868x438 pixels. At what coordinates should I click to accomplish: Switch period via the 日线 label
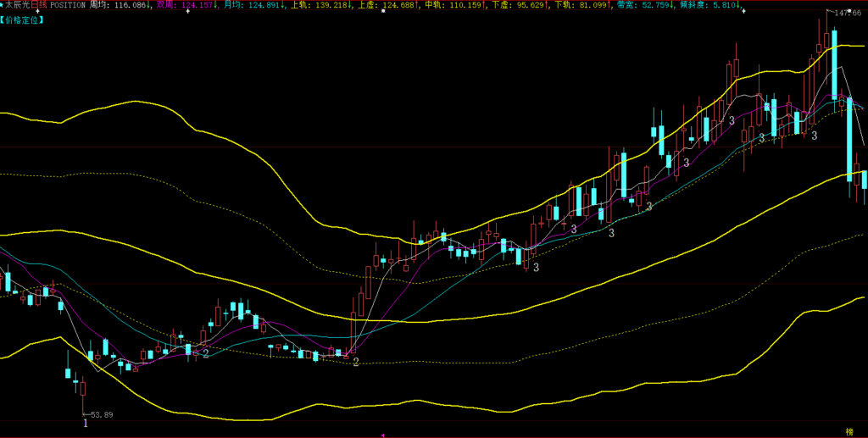pyautogui.click(x=39, y=5)
